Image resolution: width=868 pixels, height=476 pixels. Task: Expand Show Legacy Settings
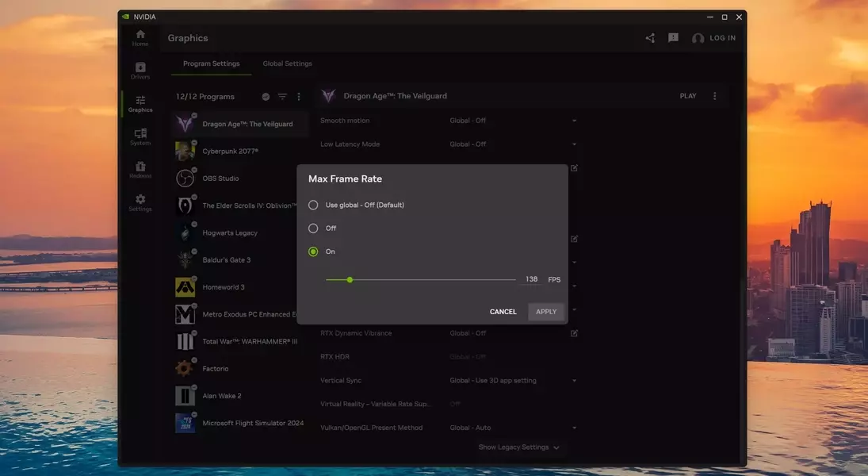[x=518, y=447]
